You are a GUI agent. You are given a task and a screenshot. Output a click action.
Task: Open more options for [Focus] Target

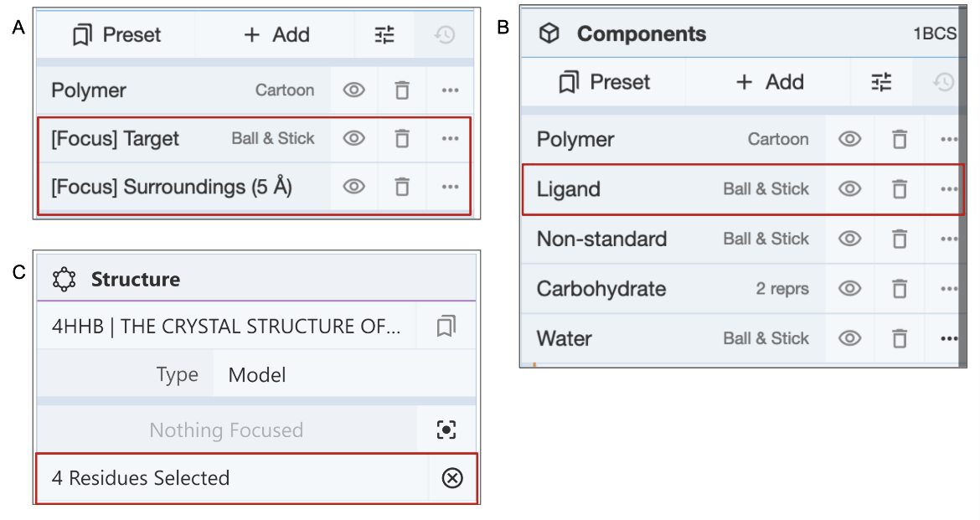pyautogui.click(x=450, y=138)
